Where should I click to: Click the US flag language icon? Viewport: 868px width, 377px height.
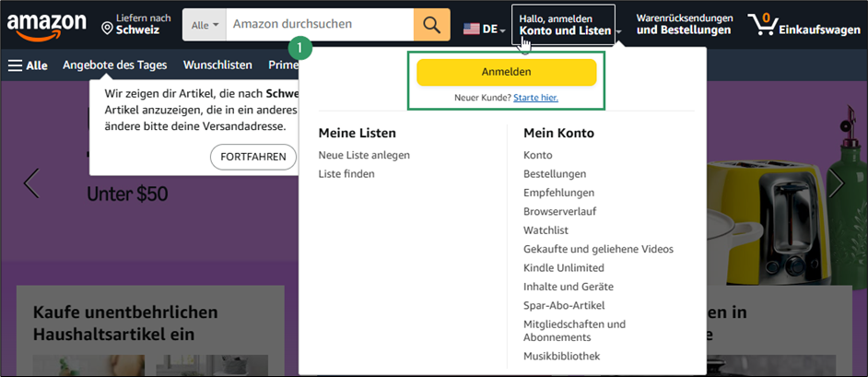(472, 29)
